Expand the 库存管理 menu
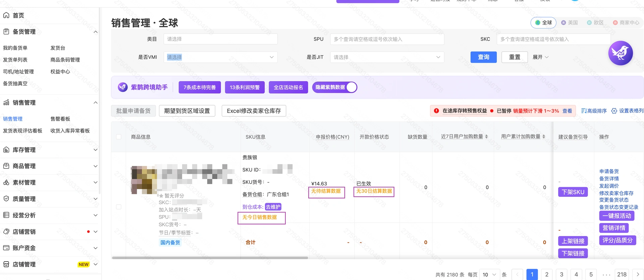This screenshot has height=280, width=644. point(96,150)
